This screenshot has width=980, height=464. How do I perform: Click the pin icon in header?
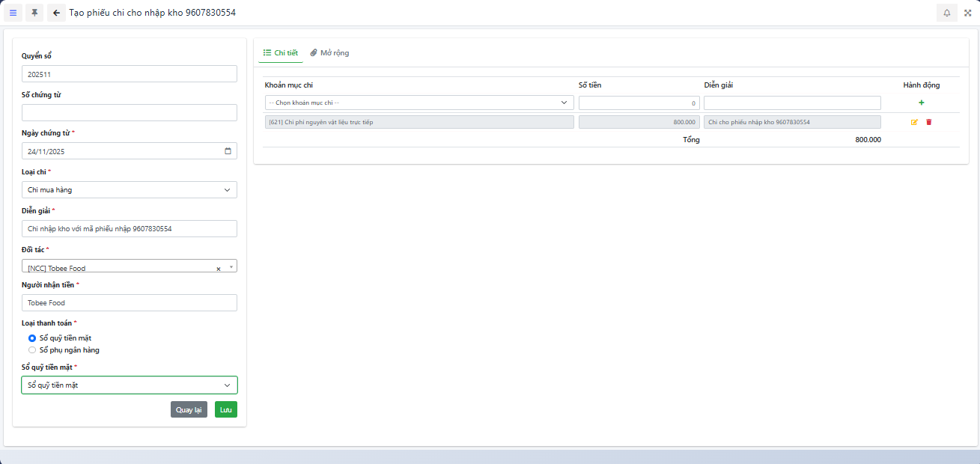pos(34,13)
